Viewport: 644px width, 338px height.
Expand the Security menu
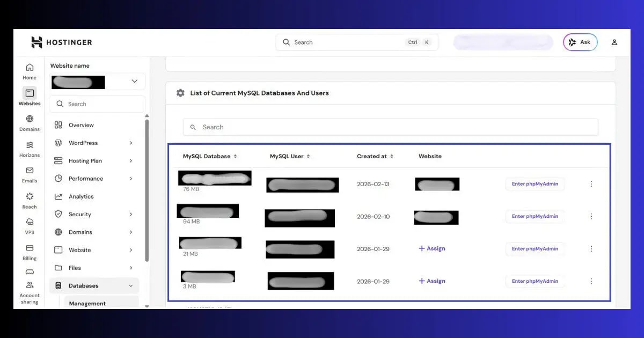coord(94,214)
